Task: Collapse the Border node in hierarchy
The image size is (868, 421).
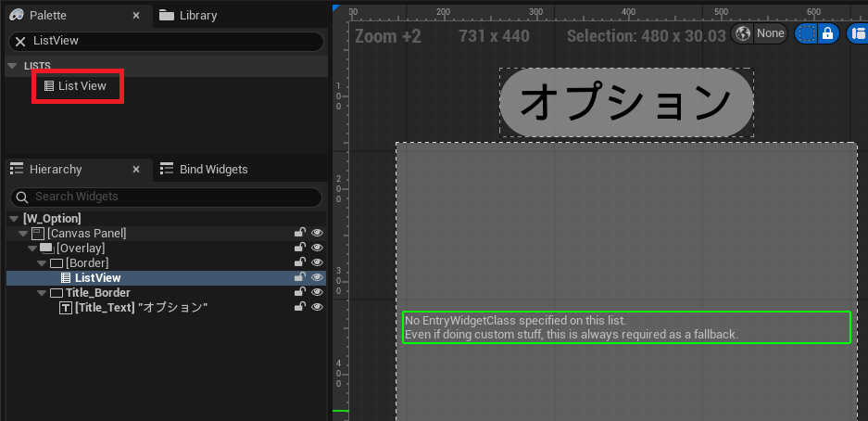Action: pos(43,263)
